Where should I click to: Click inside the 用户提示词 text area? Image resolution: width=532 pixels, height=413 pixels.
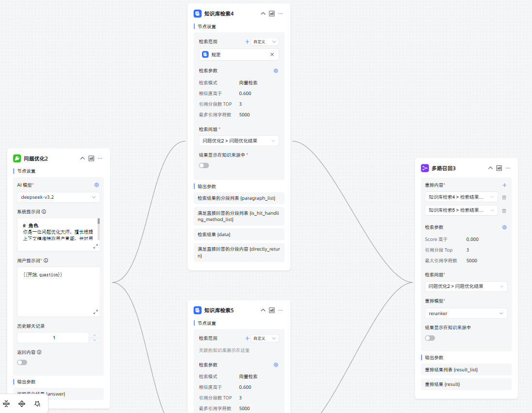58,291
